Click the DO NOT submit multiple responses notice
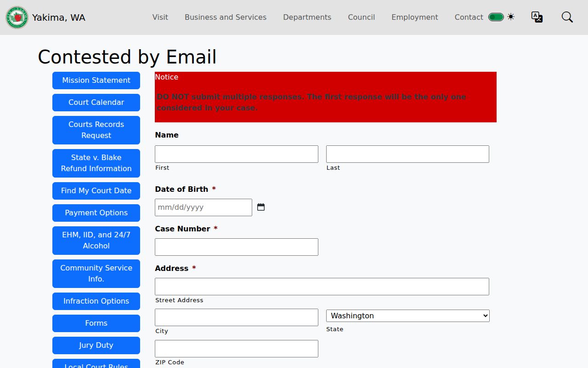This screenshot has height=368, width=588. pos(311,102)
